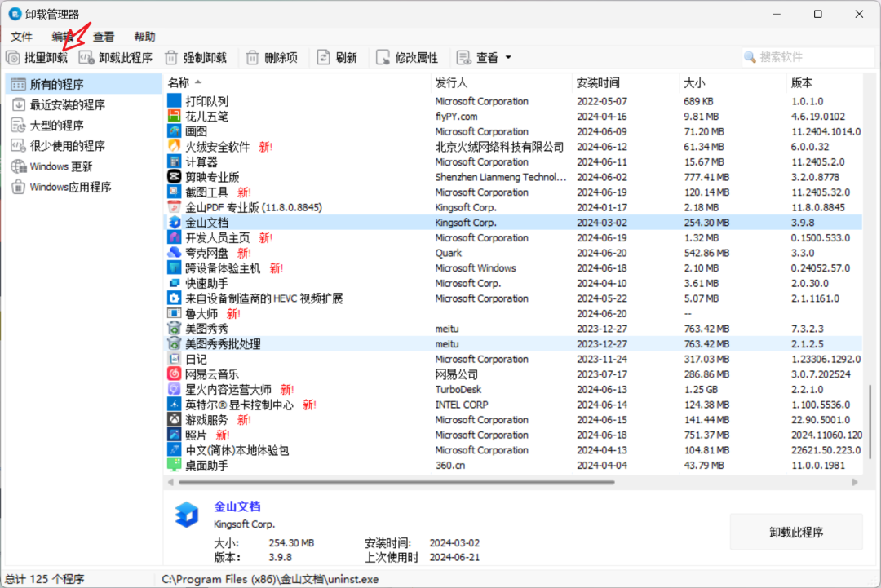
Task: Click the 打印队列 program icon
Action: point(175,101)
